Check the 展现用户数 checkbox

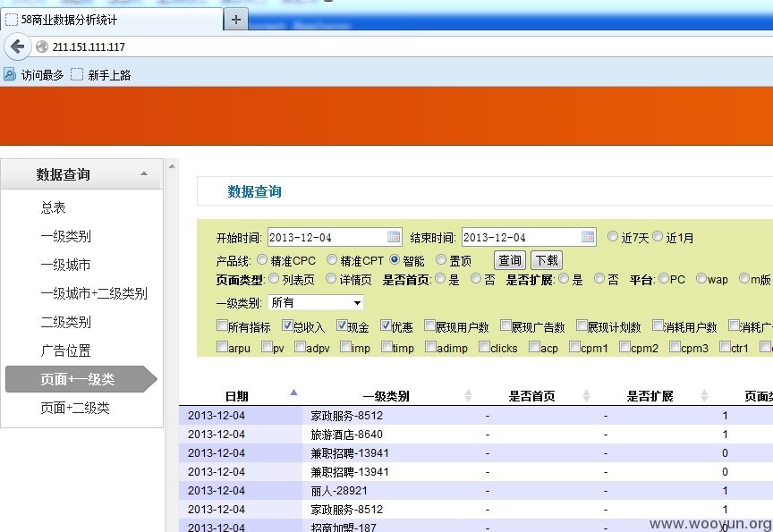point(429,325)
